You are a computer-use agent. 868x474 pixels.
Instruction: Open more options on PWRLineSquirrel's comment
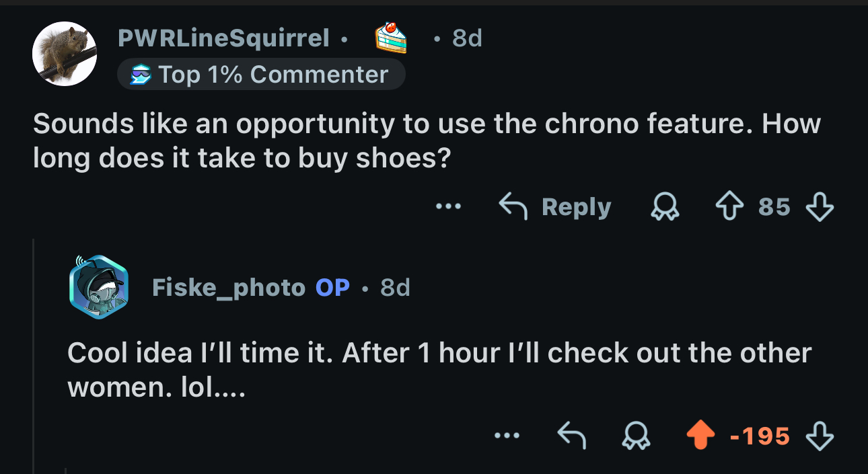coord(447,207)
